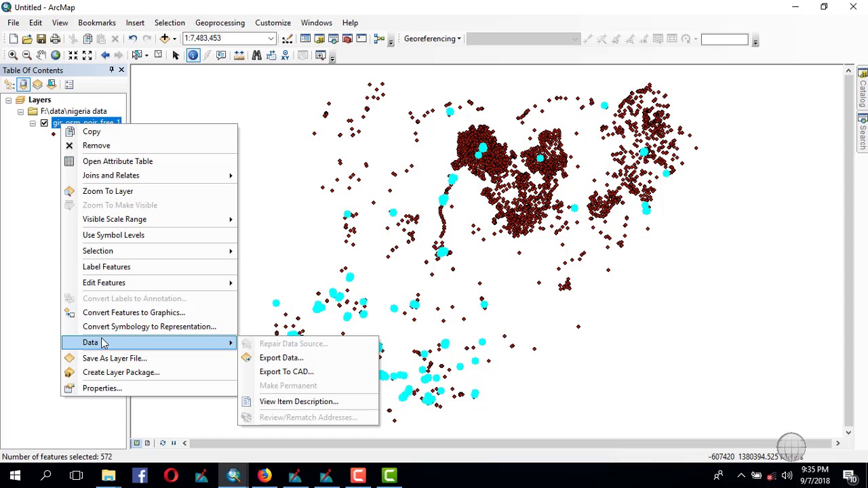This screenshot has height=488, width=868.
Task: Select the Pan hand tool
Action: coord(41,55)
